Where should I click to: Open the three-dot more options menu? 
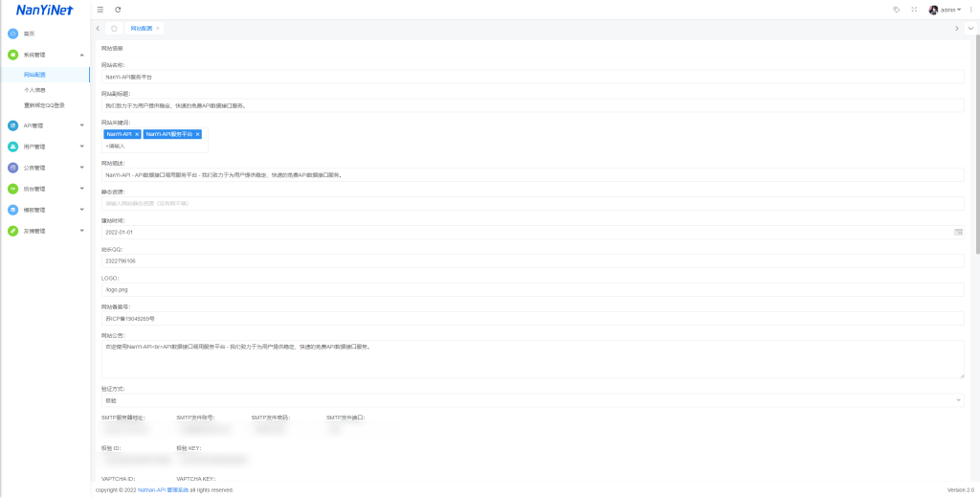tap(970, 10)
